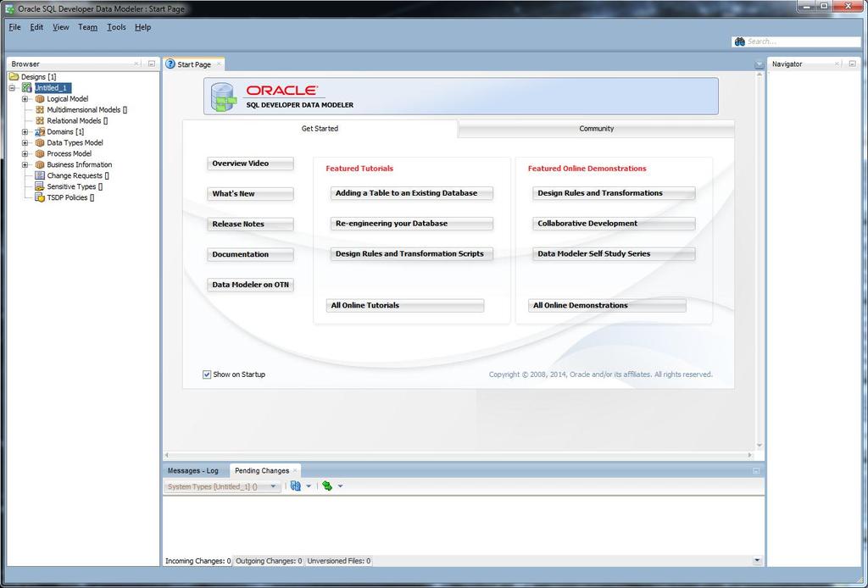Switch to the Community tab
This screenshot has height=588, width=868.
[x=596, y=128]
